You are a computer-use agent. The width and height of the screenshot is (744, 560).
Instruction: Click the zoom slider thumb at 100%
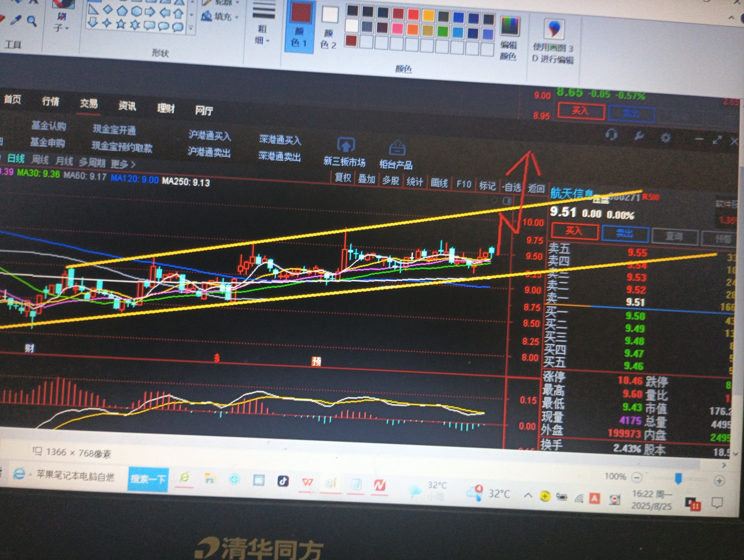[x=678, y=479]
